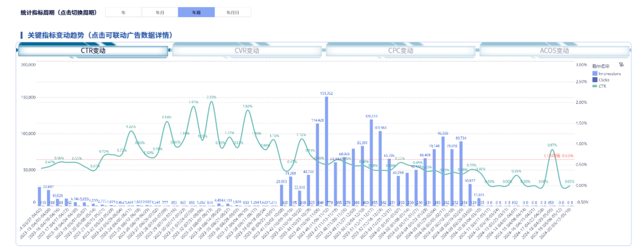Select the 年 period option
644x248 pixels.
(x=123, y=12)
